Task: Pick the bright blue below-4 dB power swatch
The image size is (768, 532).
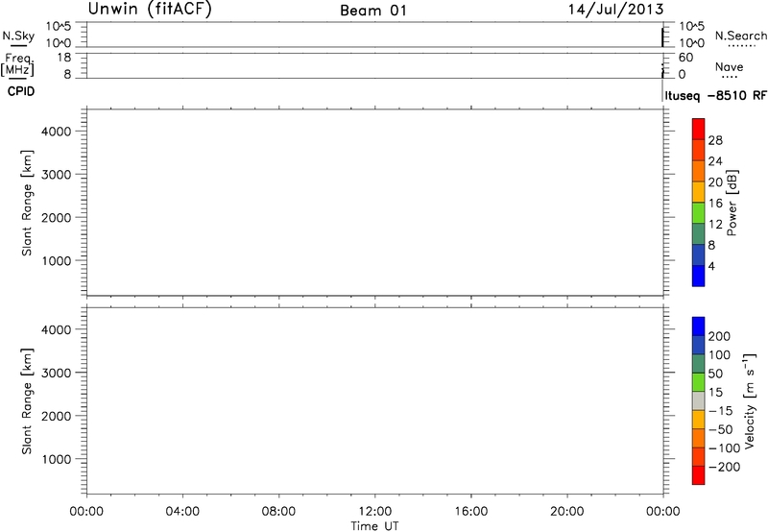Action: click(699, 277)
